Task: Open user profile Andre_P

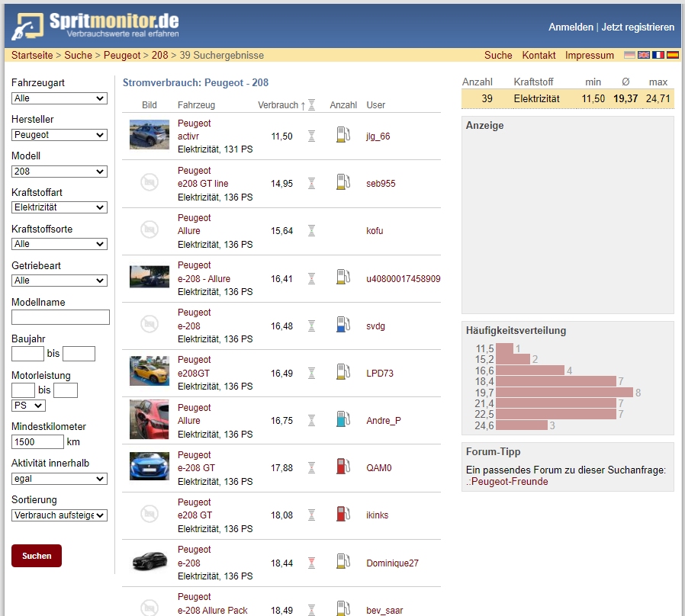Action: pyautogui.click(x=384, y=420)
